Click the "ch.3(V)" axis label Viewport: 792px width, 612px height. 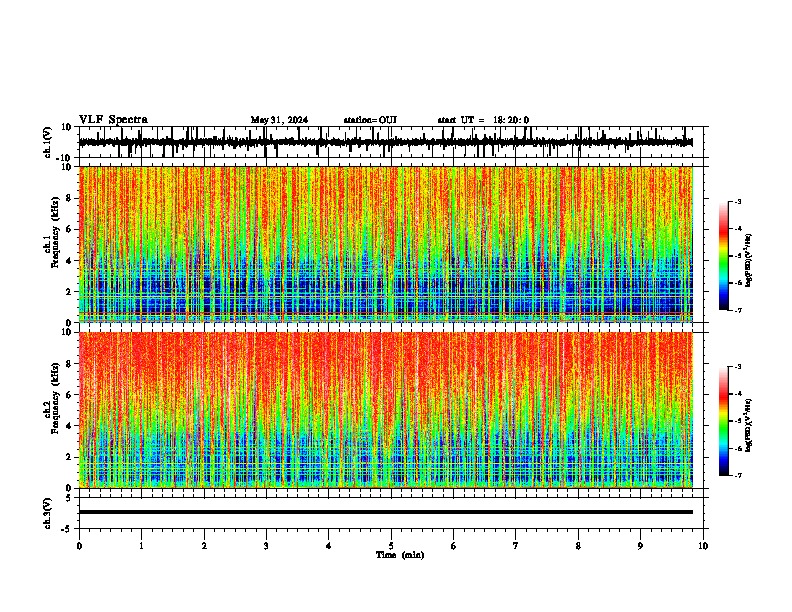(x=48, y=513)
